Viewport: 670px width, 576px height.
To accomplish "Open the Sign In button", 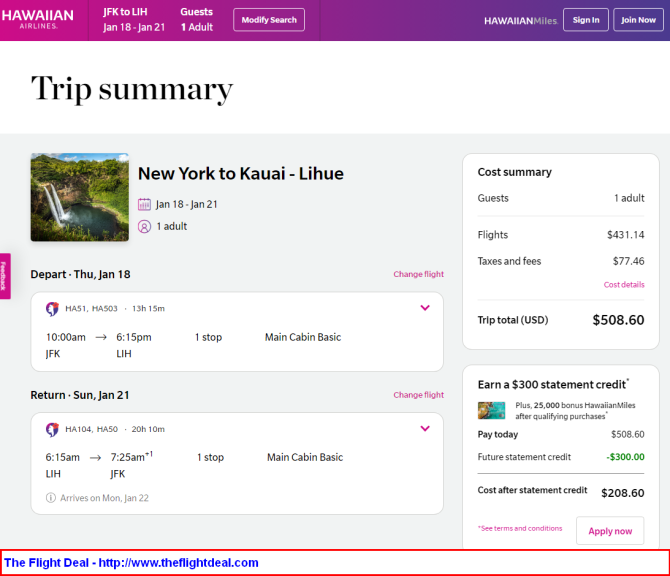I will (585, 20).
